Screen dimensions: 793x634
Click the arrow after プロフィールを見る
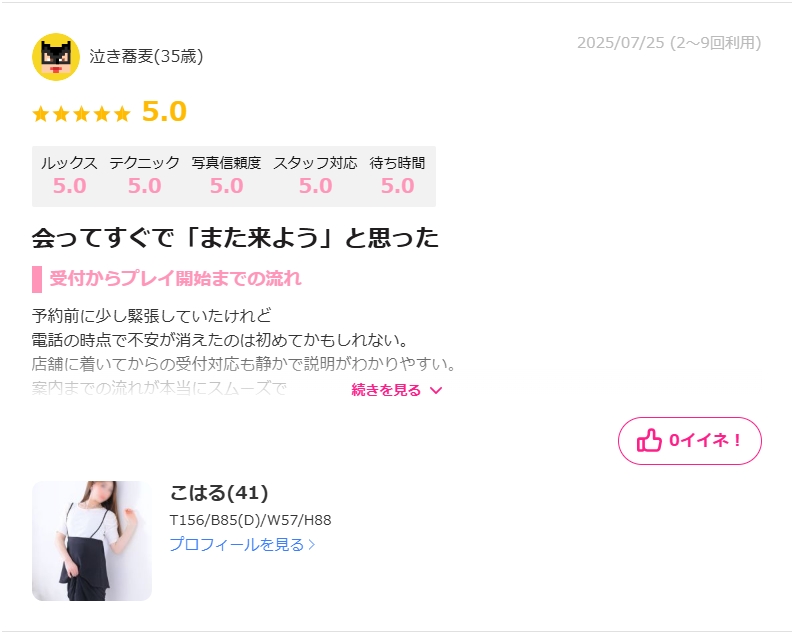pyautogui.click(x=312, y=545)
